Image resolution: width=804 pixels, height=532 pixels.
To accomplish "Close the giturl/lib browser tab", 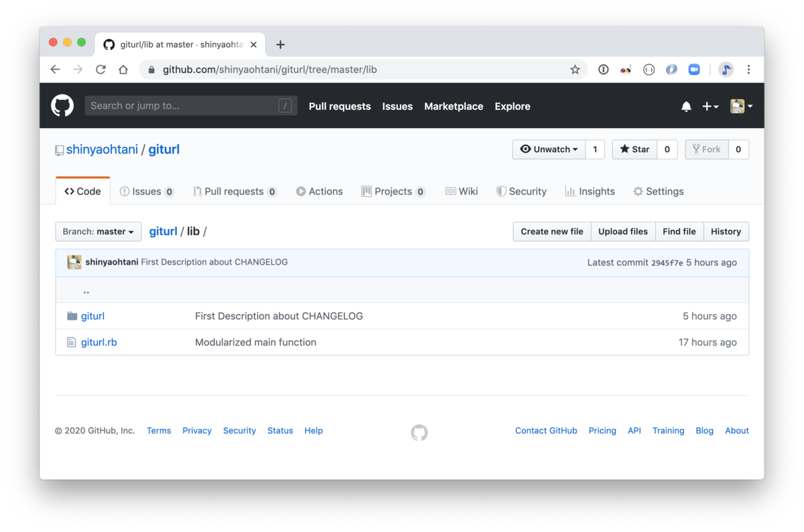I will (253, 45).
